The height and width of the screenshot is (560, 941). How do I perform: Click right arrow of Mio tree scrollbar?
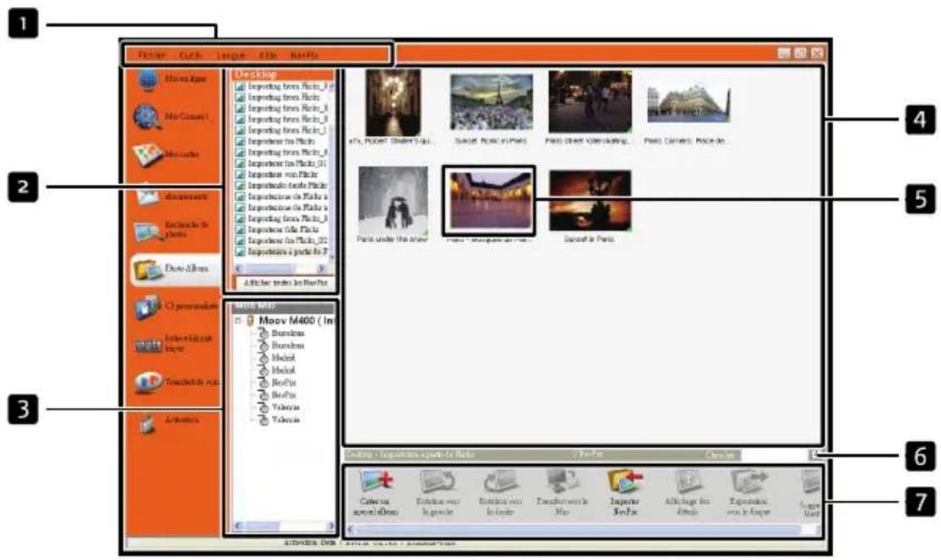pyautogui.click(x=330, y=526)
